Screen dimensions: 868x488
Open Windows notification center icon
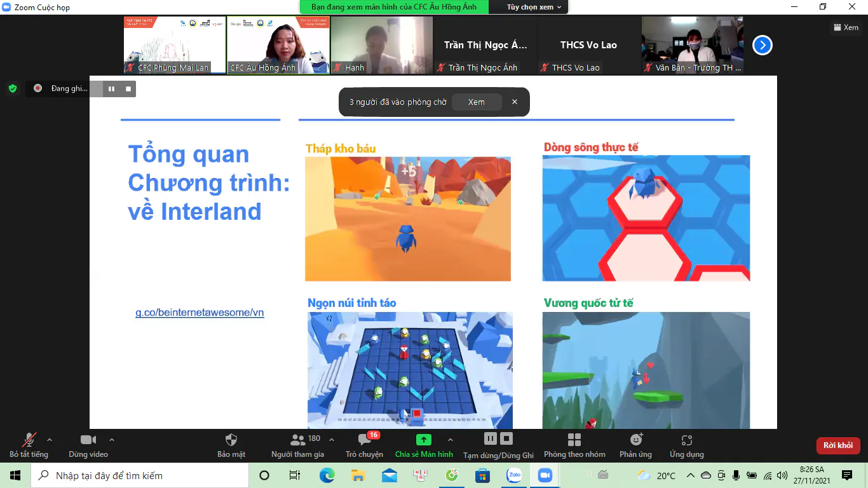tap(847, 475)
